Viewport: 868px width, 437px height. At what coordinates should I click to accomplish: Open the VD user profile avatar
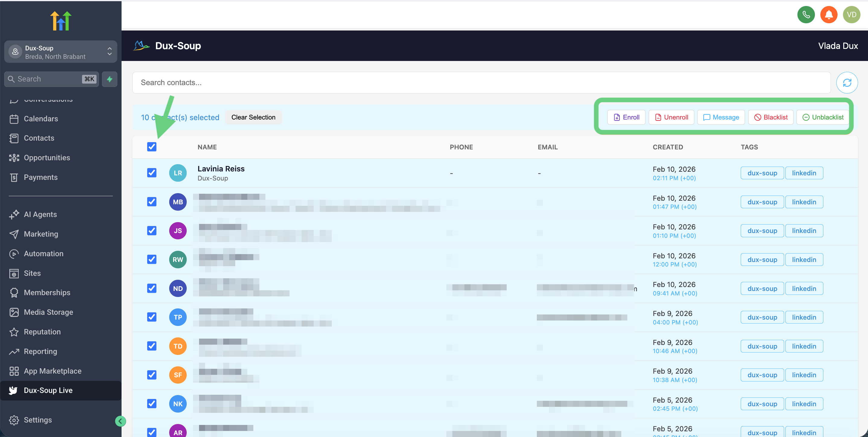point(851,15)
